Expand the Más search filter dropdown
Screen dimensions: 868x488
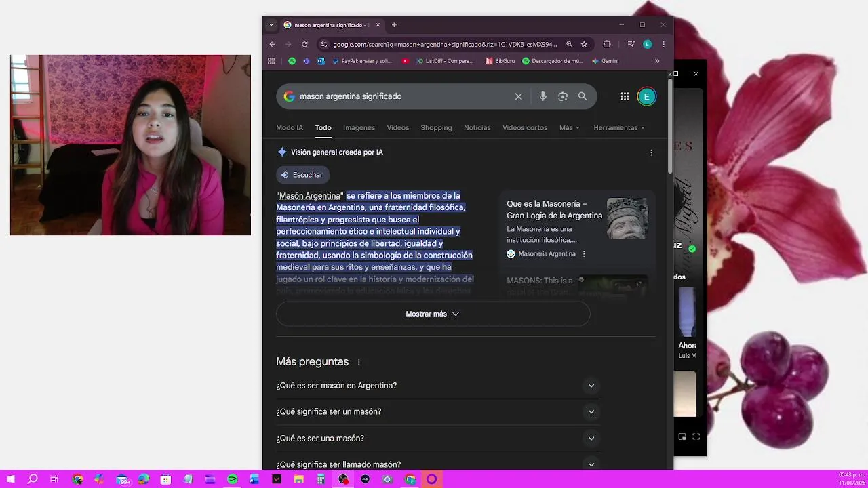click(570, 127)
